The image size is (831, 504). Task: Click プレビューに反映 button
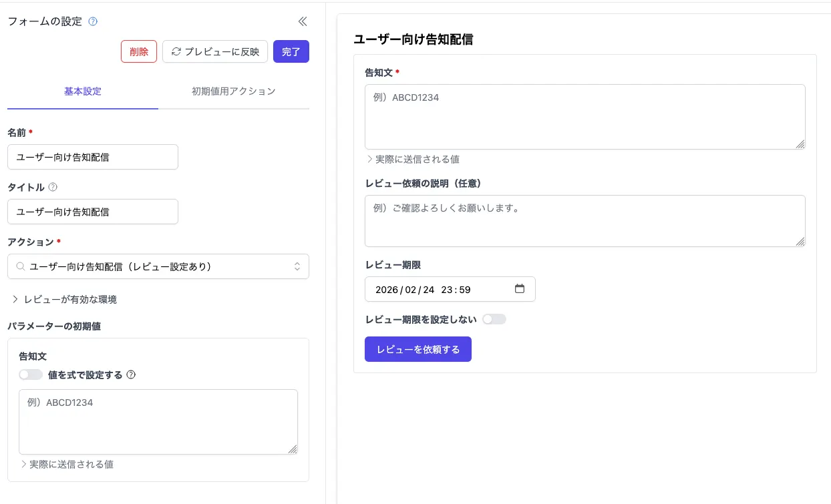click(215, 51)
